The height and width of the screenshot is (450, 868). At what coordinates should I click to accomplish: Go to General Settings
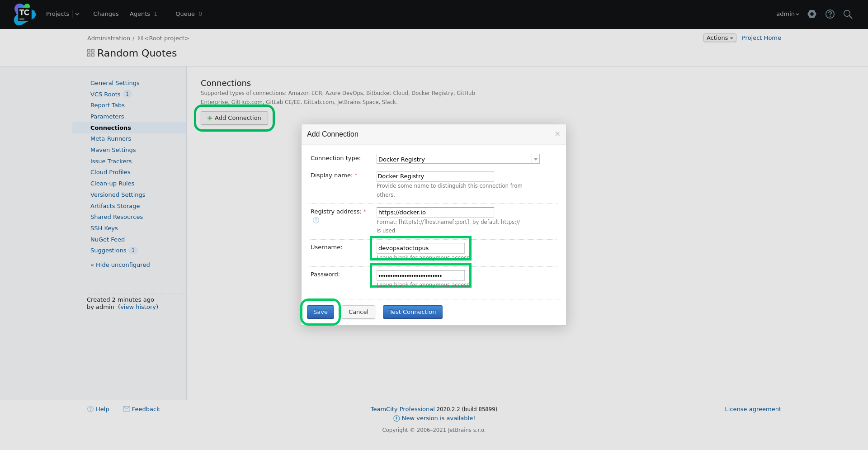pyautogui.click(x=115, y=83)
